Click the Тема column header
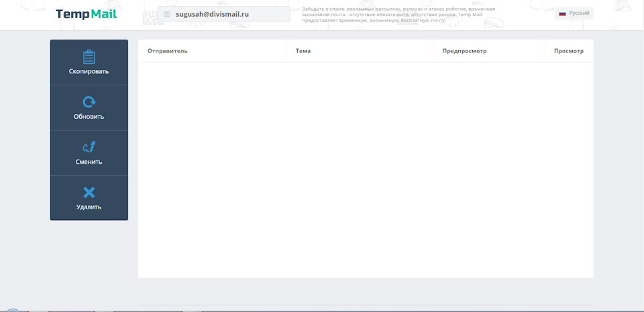This screenshot has width=644, height=312. coord(303,51)
